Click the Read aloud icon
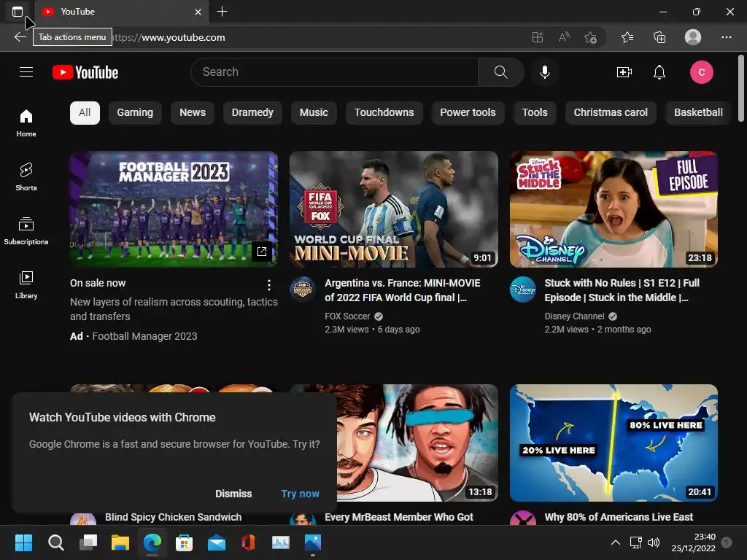The height and width of the screenshot is (560, 747). pos(564,37)
